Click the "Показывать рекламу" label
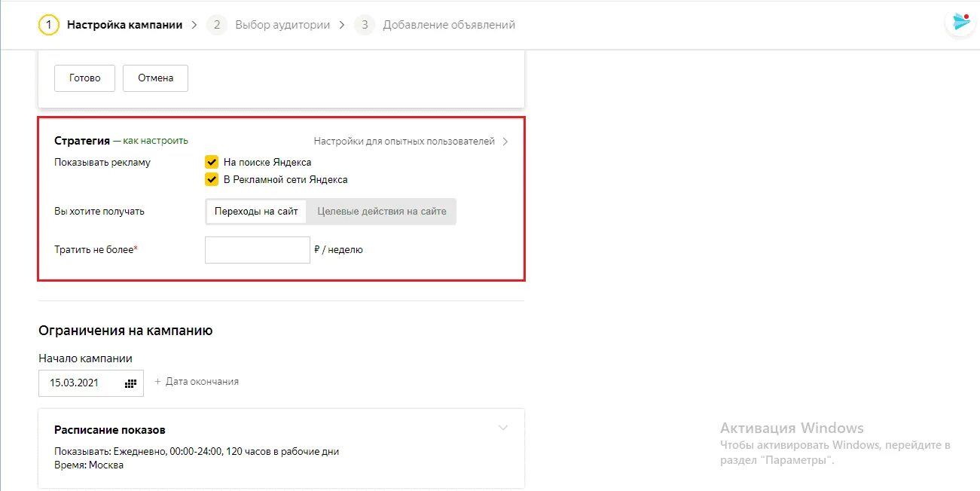980x491 pixels. pyautogui.click(x=102, y=163)
